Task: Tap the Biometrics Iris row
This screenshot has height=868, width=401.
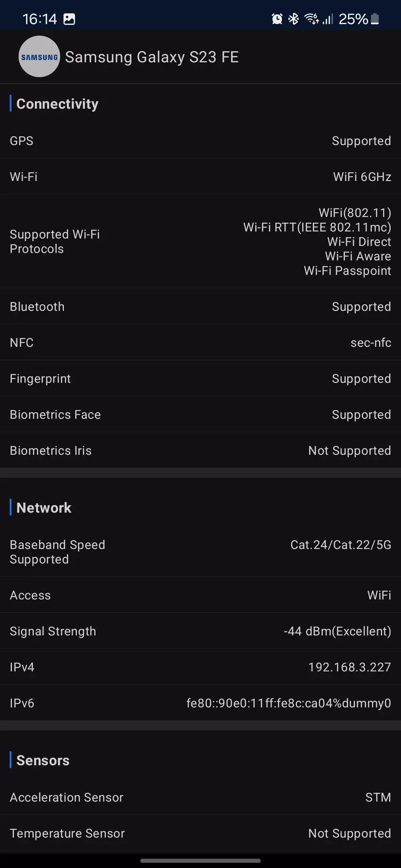Action: [200, 450]
